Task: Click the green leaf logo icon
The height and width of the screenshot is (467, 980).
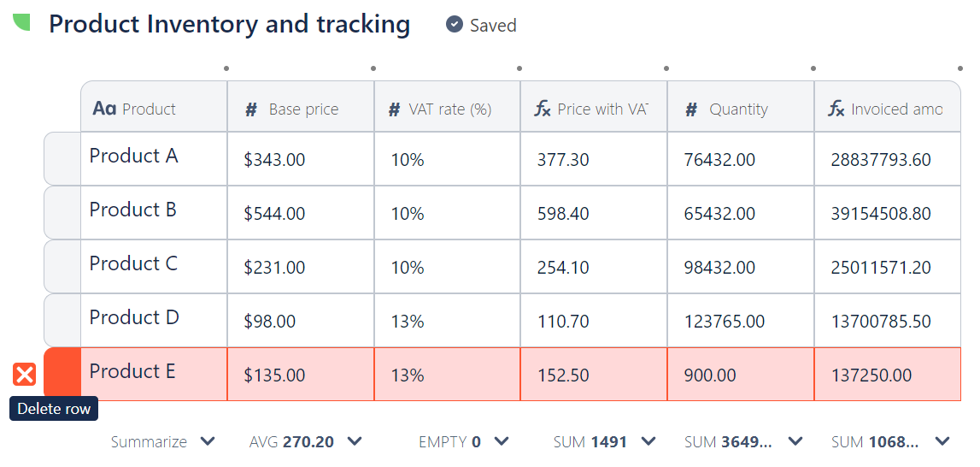Action: pyautogui.click(x=21, y=22)
